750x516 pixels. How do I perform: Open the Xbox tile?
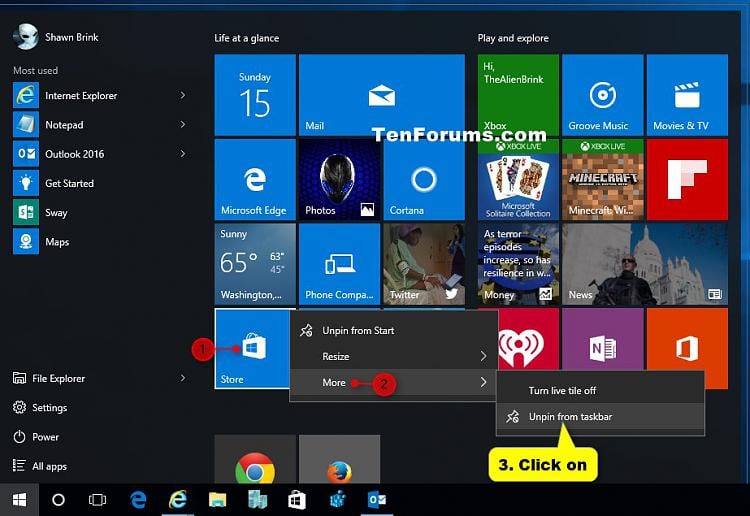coord(518,95)
